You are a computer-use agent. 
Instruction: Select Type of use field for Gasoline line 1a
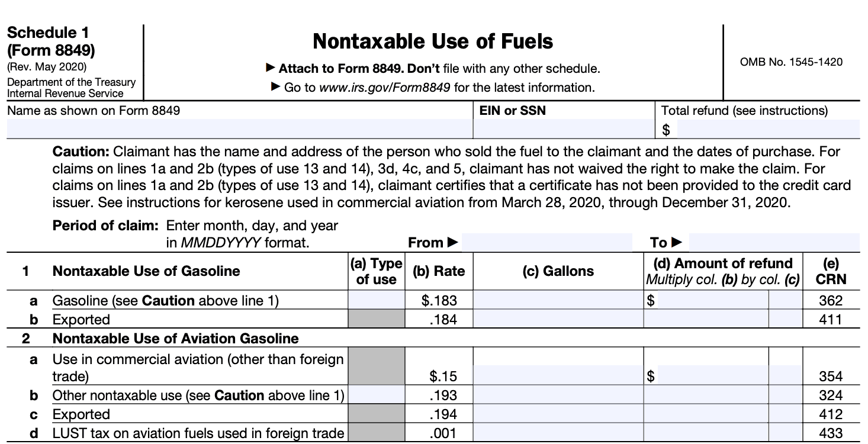tap(376, 300)
